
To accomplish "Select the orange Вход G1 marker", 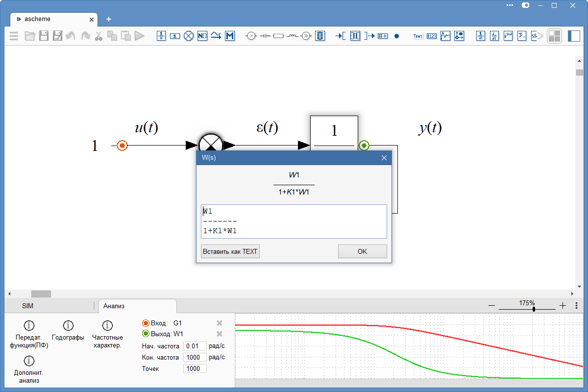I will point(146,323).
